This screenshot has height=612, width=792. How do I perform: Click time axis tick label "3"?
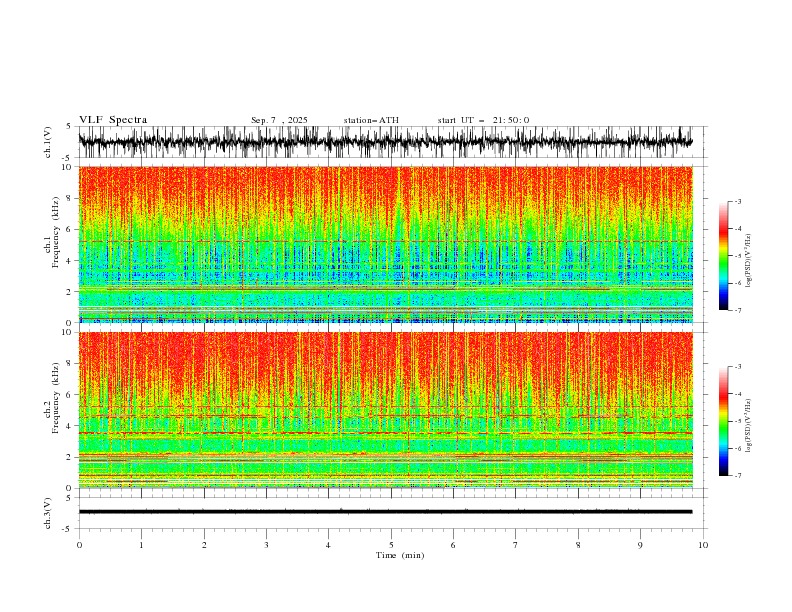click(x=266, y=545)
